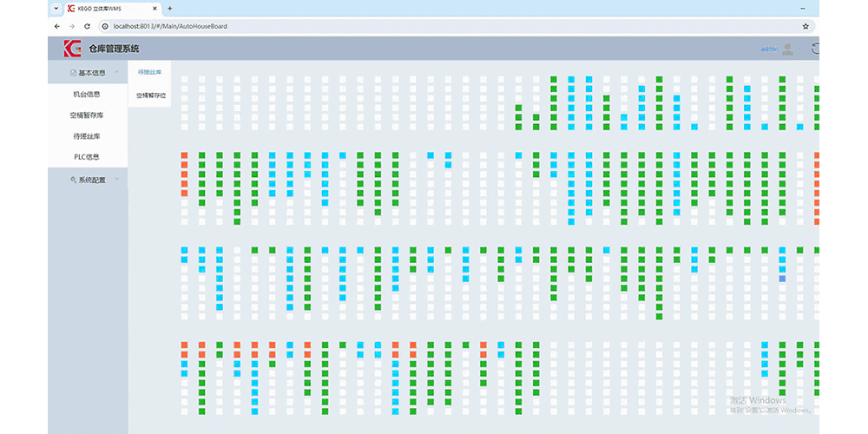868x434 pixels.
Task: Open the dropdown arrow beside admin avatar
Action: (799, 49)
